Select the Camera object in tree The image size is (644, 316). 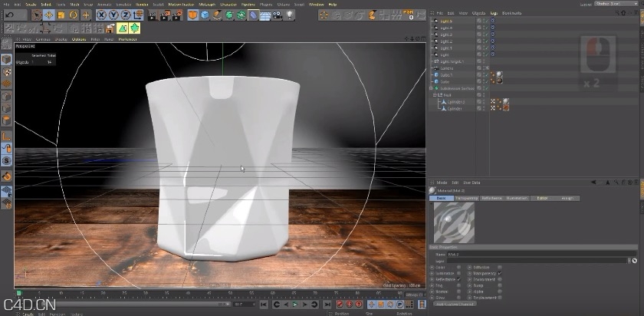446,68
